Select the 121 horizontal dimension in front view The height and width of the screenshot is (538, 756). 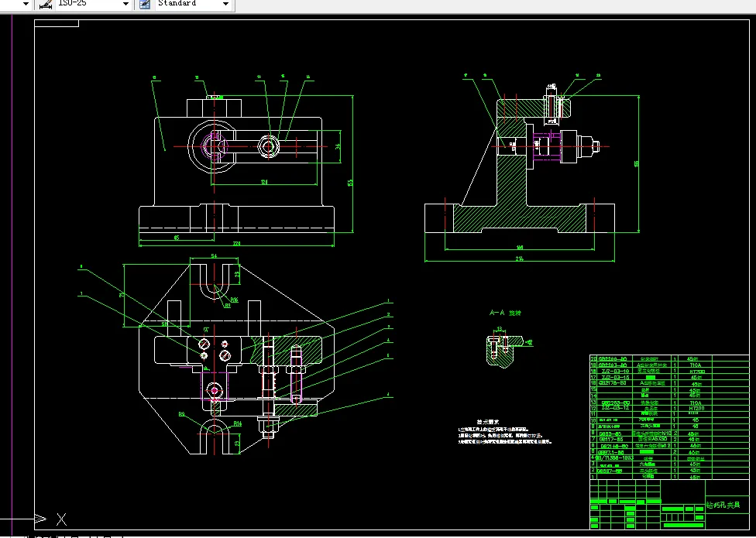264,182
